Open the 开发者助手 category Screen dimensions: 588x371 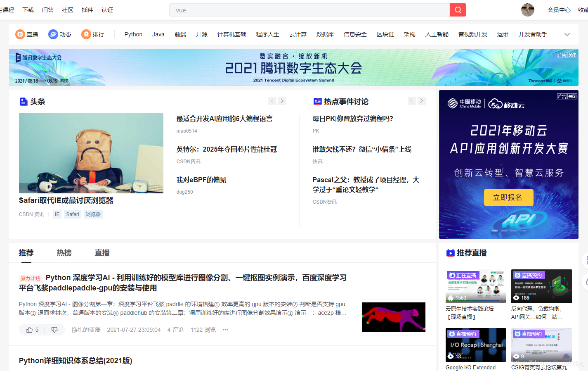pyautogui.click(x=533, y=34)
